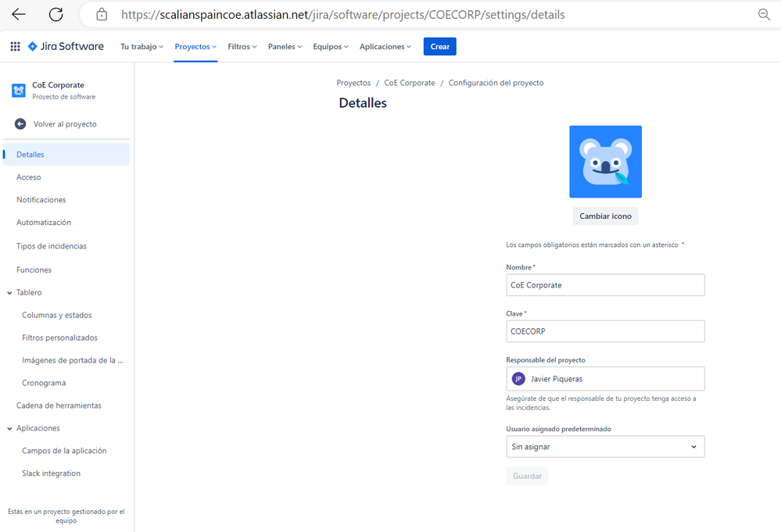This screenshot has height=532, width=781.
Task: Click the zoom magnifier icon in address bar
Action: tap(764, 14)
